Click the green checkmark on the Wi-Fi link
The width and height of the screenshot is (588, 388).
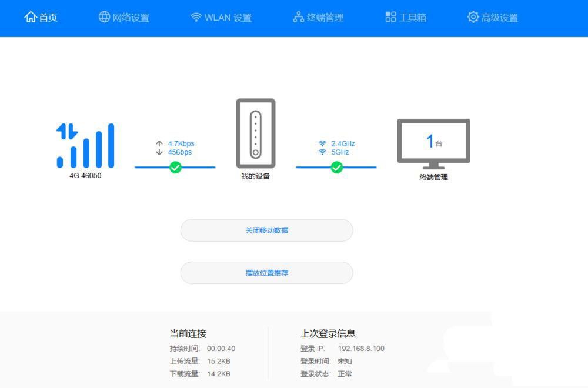(337, 167)
